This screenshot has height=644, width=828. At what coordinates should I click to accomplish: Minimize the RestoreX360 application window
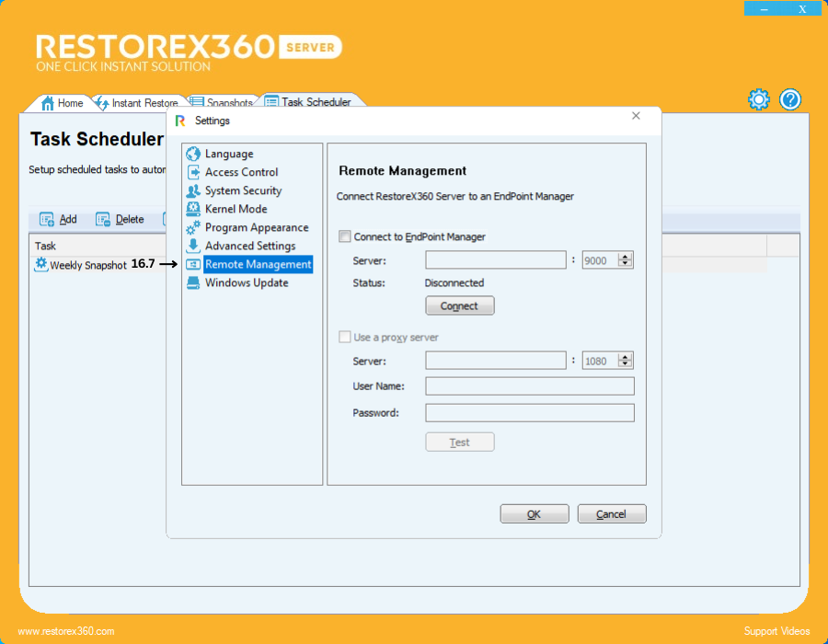coord(764,9)
